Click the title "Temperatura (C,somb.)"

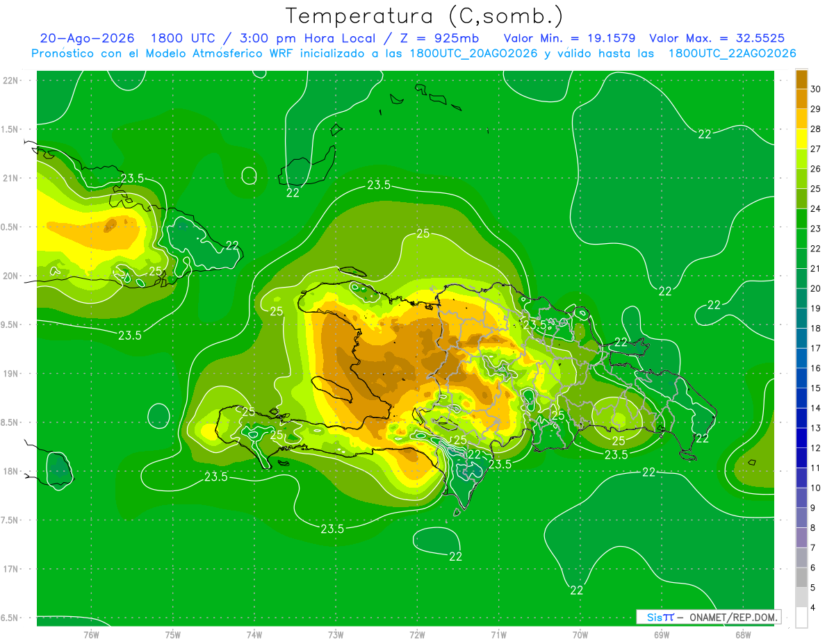[x=424, y=16]
